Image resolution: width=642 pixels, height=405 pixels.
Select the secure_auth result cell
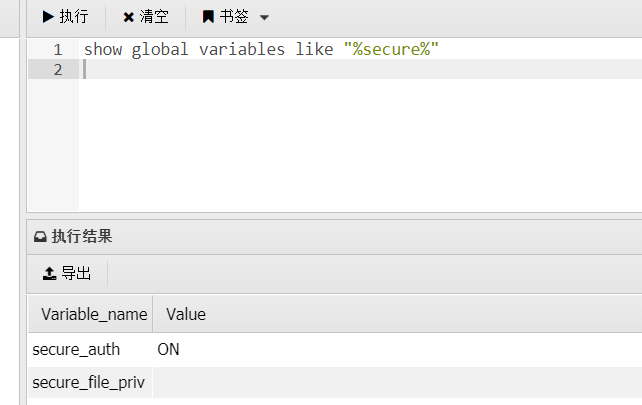pos(76,349)
